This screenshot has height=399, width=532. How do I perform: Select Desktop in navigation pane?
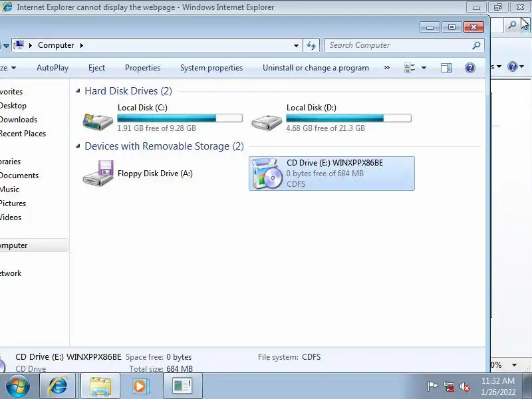13,106
